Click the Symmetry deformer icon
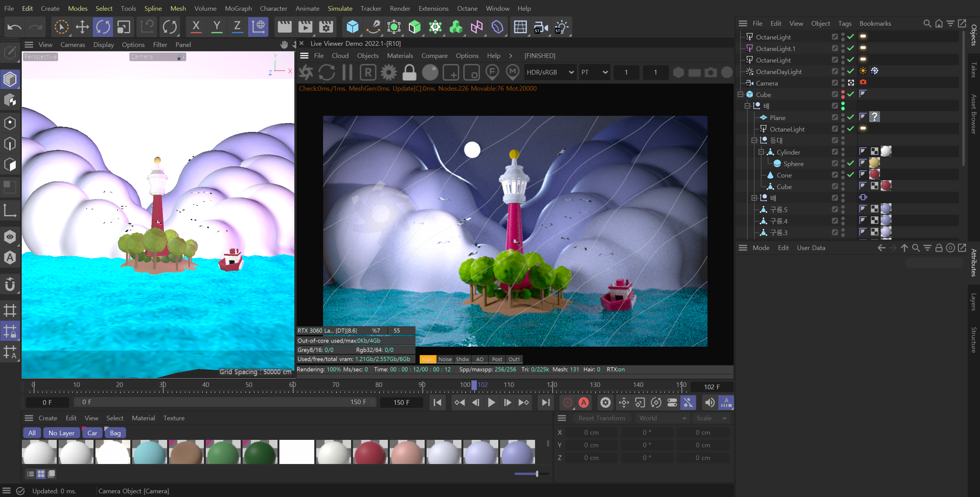This screenshot has width=980, height=497. tap(476, 27)
